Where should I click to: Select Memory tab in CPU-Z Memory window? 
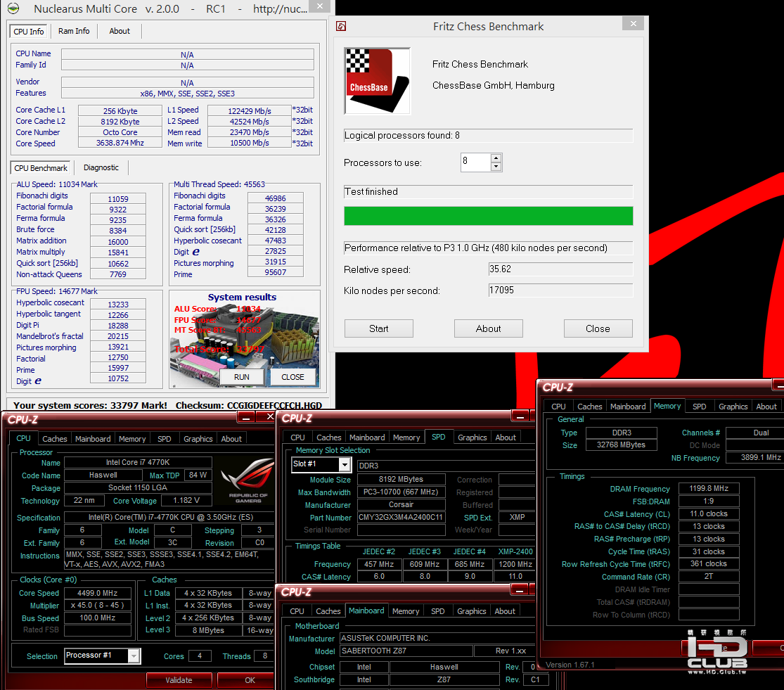click(667, 406)
